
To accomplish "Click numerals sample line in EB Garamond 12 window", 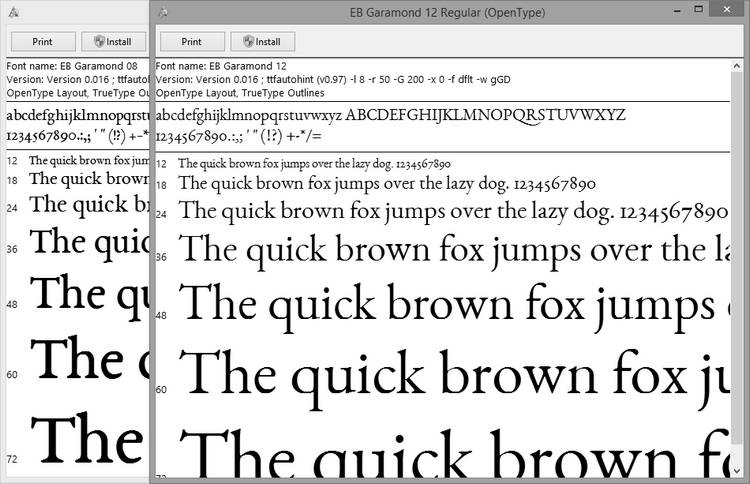I will (x=239, y=137).
